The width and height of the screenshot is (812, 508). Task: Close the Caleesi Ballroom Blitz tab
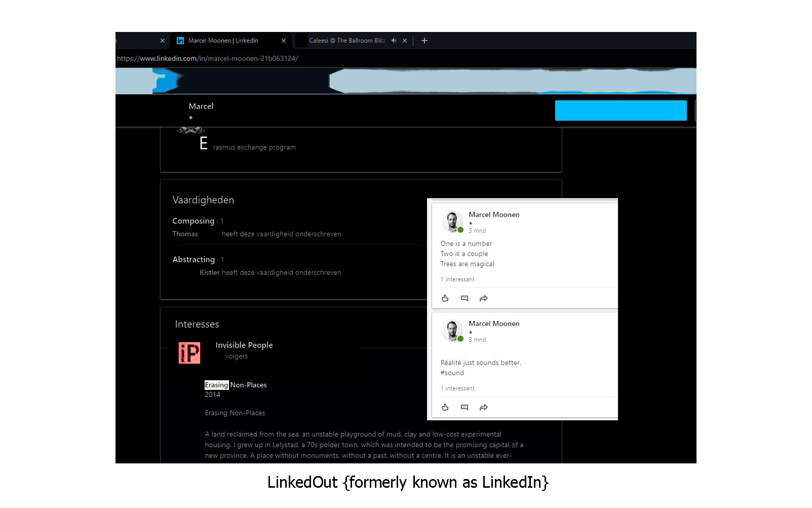tap(405, 41)
